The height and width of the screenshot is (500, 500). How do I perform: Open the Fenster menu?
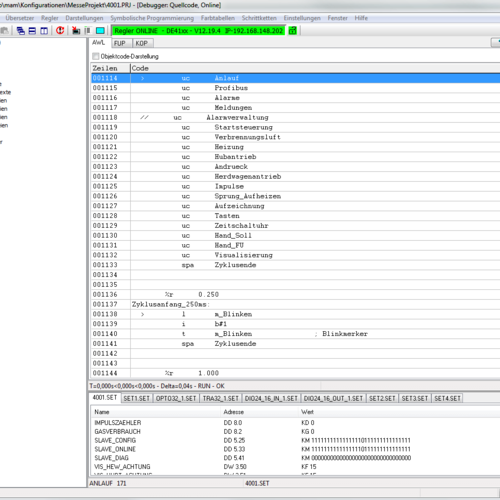tap(337, 18)
